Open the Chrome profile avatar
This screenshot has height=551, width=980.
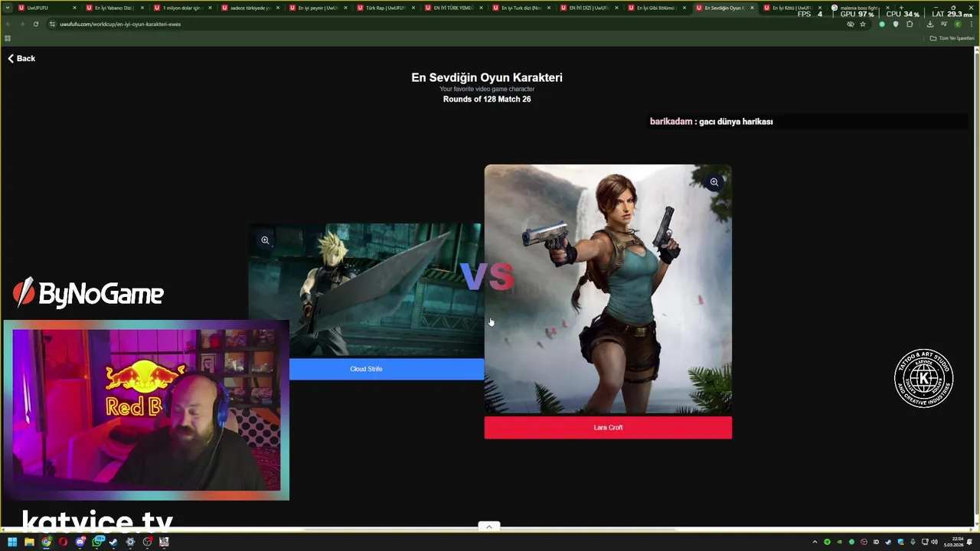coord(957,24)
